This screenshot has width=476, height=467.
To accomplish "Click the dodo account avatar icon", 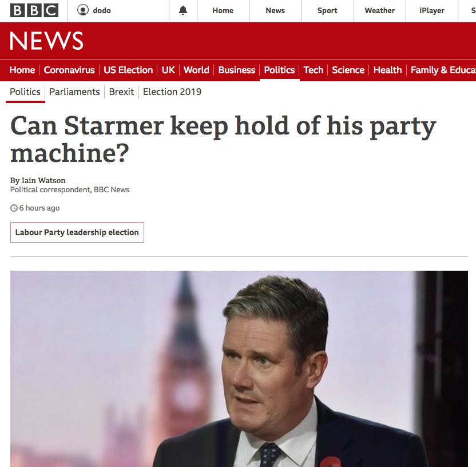I will [x=83, y=10].
